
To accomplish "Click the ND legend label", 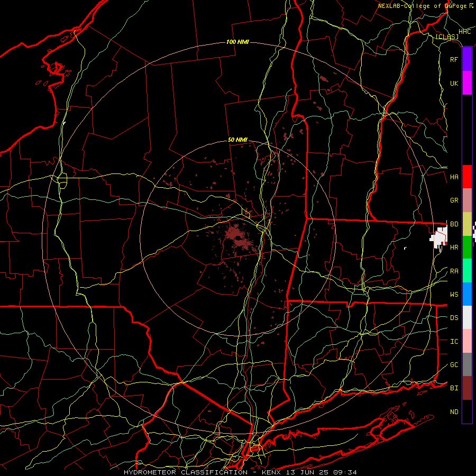I will [454, 412].
